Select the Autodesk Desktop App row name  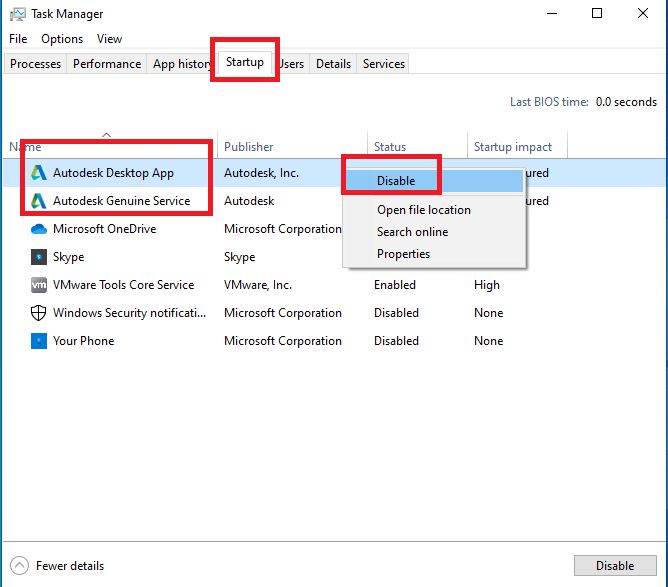coord(113,173)
